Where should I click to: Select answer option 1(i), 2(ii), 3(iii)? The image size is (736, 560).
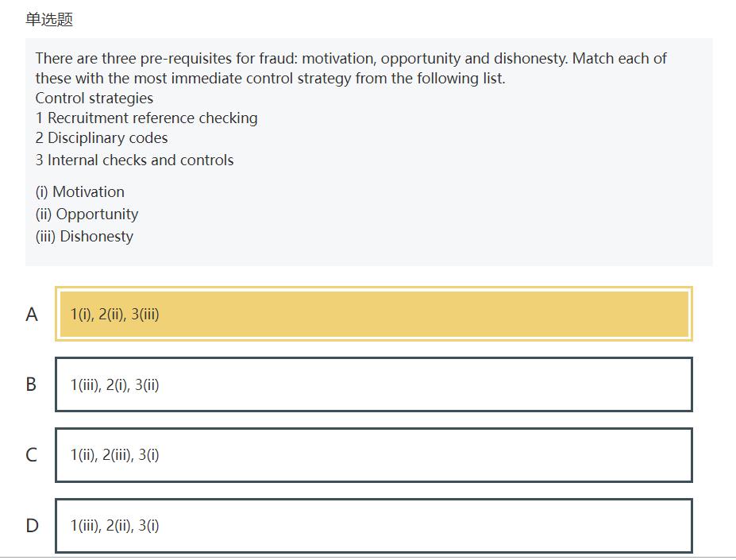(373, 314)
